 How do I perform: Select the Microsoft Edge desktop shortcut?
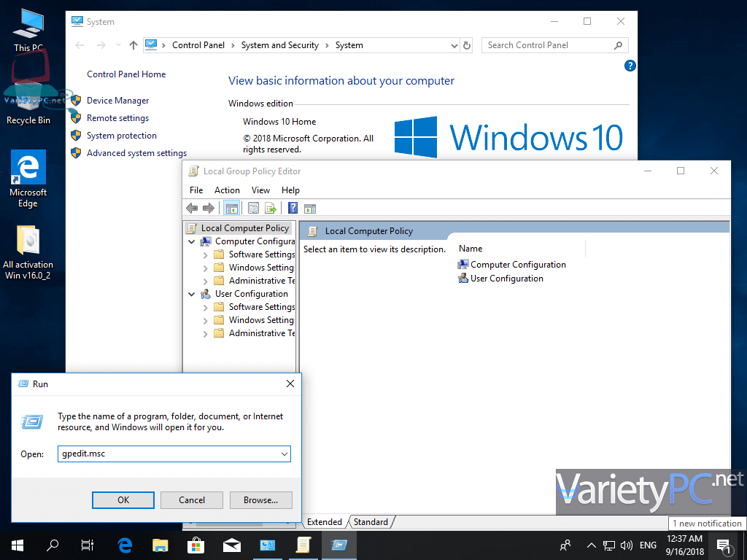click(28, 179)
